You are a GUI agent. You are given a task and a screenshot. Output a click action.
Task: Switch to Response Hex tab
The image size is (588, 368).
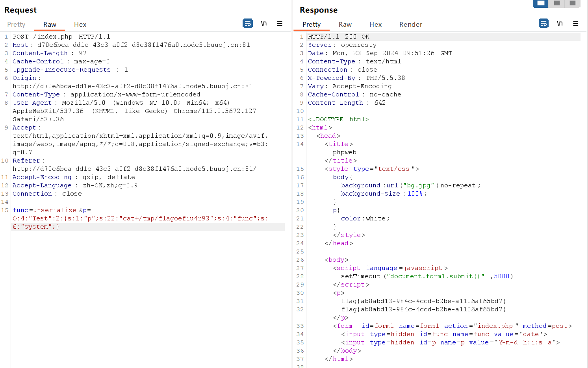[375, 24]
